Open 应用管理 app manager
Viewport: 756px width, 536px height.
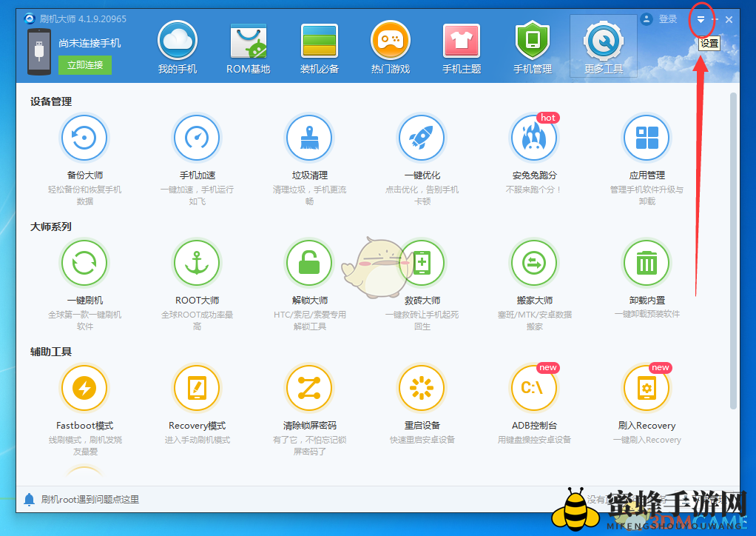click(647, 138)
